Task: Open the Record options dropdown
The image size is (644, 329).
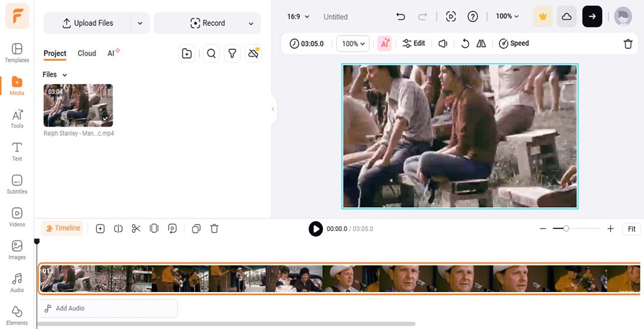Action: coord(251,23)
